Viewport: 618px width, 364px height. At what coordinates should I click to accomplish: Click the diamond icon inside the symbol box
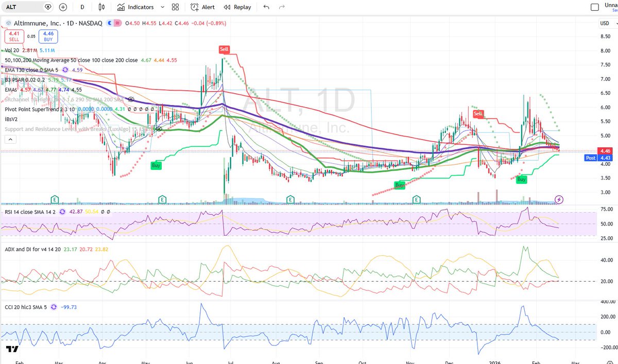tap(48, 7)
